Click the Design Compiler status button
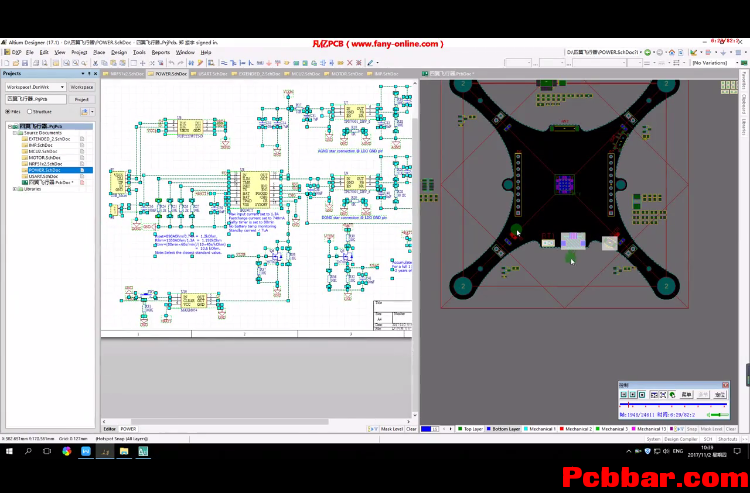751x493 pixels. click(681, 439)
